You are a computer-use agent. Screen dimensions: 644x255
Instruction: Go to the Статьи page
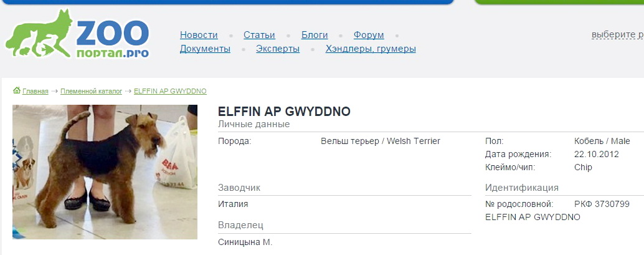point(259,35)
